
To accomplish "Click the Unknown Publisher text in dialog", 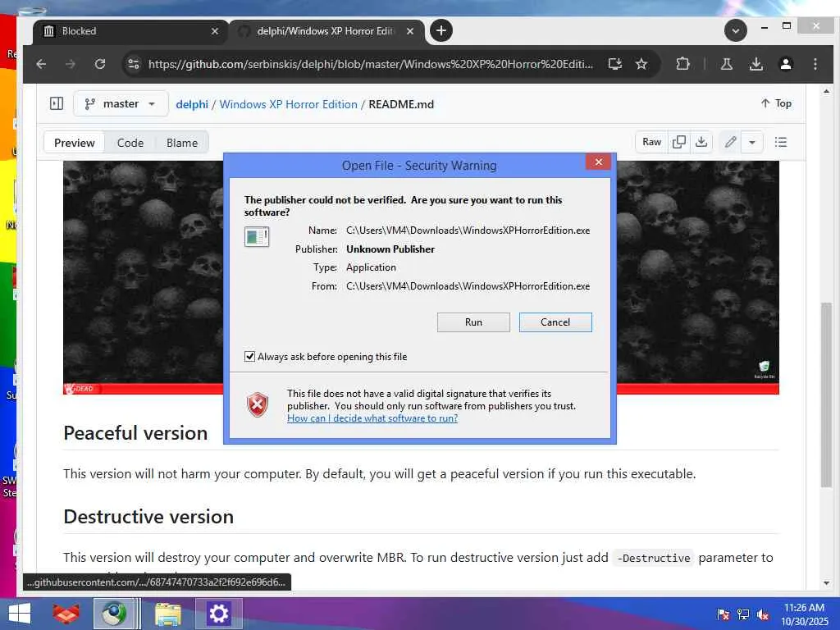I will point(390,249).
